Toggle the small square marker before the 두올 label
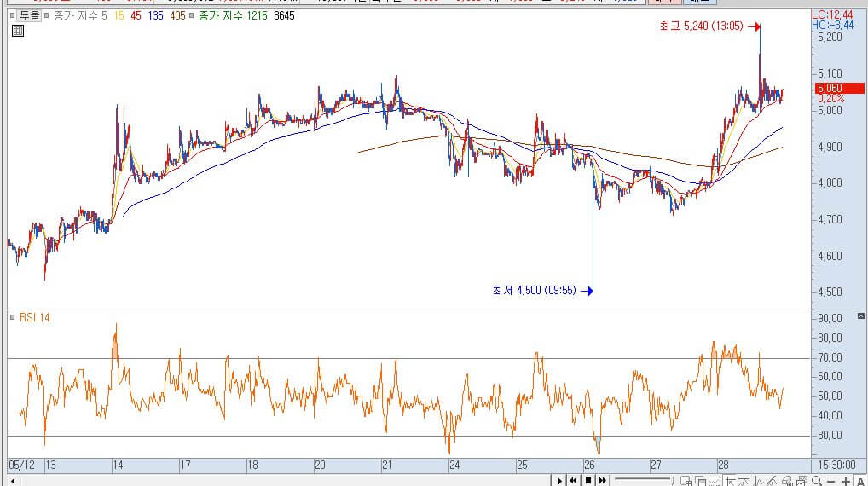868x486 pixels. click(x=12, y=15)
